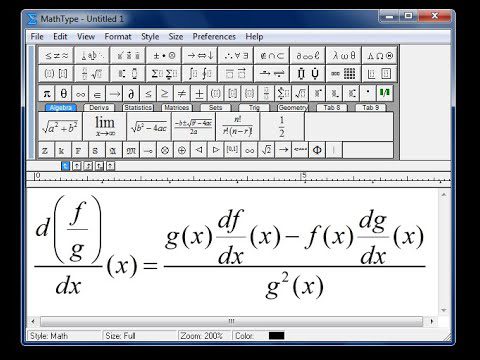This screenshot has width=480, height=360.
Task: Select the last tab stop alignment button
Action: coord(111,166)
